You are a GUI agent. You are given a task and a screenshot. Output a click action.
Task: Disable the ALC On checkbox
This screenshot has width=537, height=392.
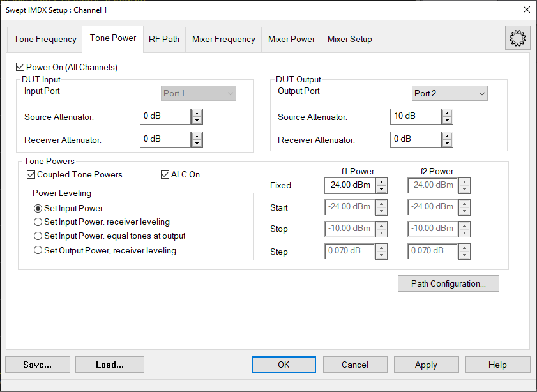(165, 174)
